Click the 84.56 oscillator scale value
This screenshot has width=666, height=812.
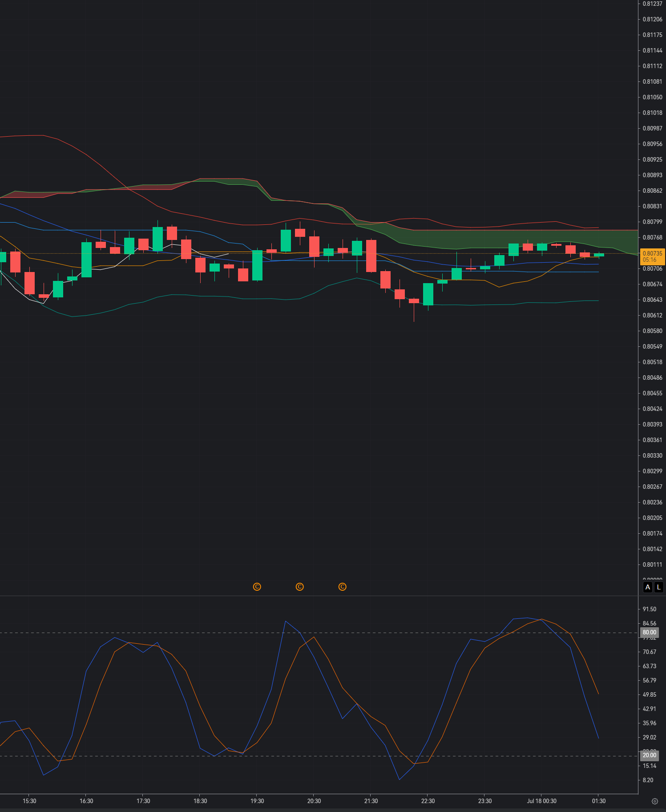pos(650,623)
